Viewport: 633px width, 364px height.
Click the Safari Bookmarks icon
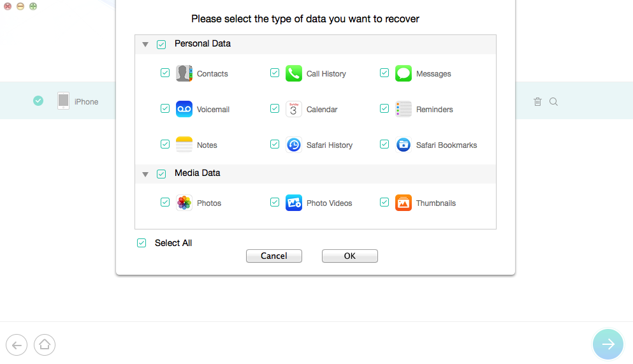click(404, 145)
